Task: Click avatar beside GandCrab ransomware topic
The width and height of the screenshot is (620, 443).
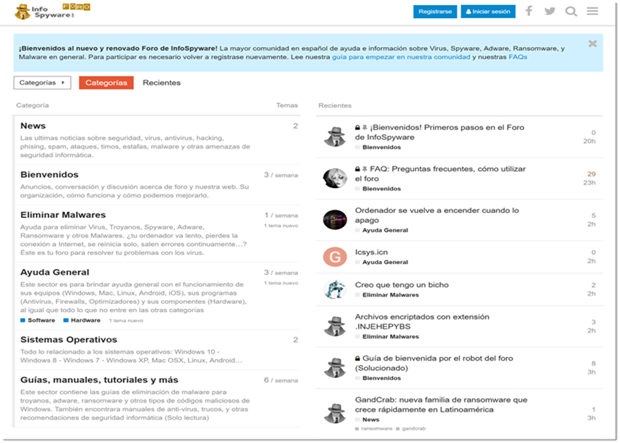Action: (x=335, y=413)
